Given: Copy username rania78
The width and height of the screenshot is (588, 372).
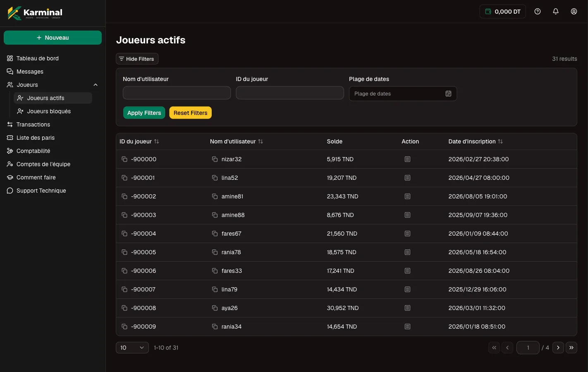Looking at the screenshot, I should [x=215, y=252].
